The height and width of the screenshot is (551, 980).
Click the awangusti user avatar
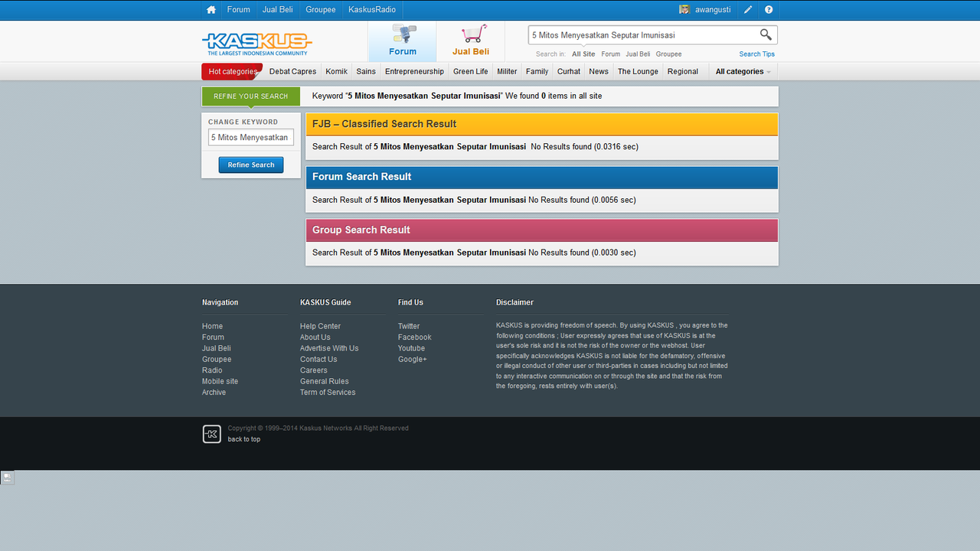point(684,10)
